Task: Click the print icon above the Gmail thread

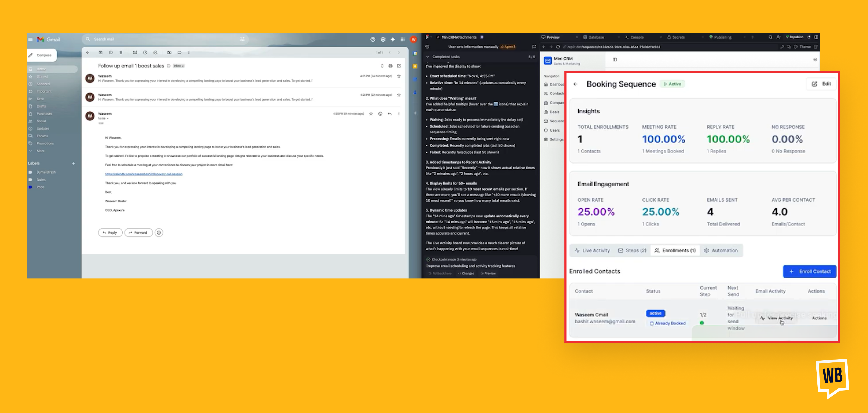Action: tap(391, 66)
